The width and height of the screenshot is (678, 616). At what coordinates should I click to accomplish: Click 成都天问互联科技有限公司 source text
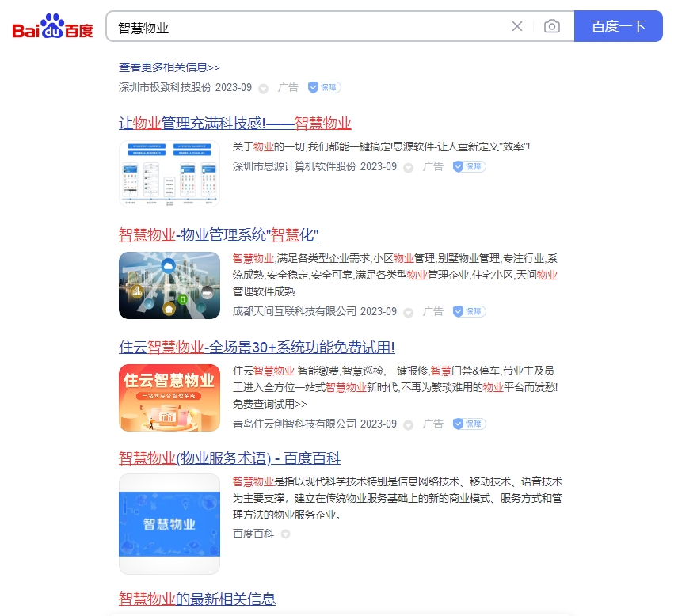[x=295, y=311]
